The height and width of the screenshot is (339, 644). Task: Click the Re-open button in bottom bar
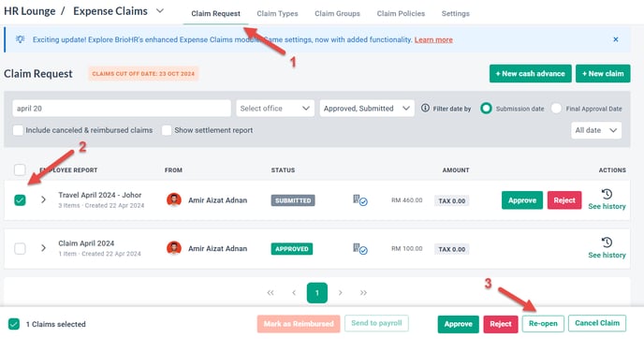543,324
